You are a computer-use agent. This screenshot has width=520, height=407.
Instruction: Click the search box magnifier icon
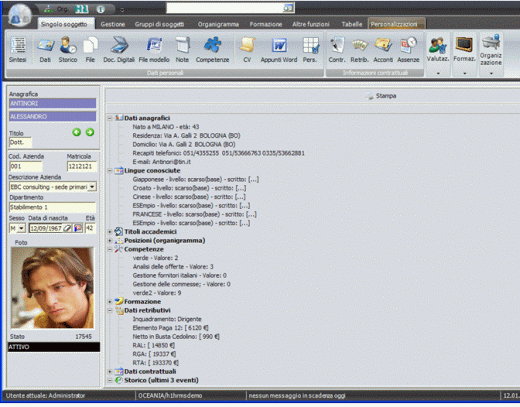pyautogui.click(x=288, y=8)
